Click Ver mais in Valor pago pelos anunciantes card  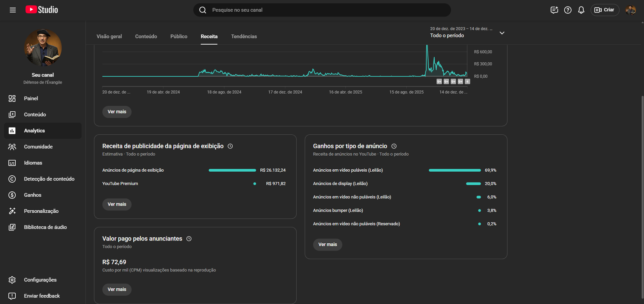tap(117, 290)
